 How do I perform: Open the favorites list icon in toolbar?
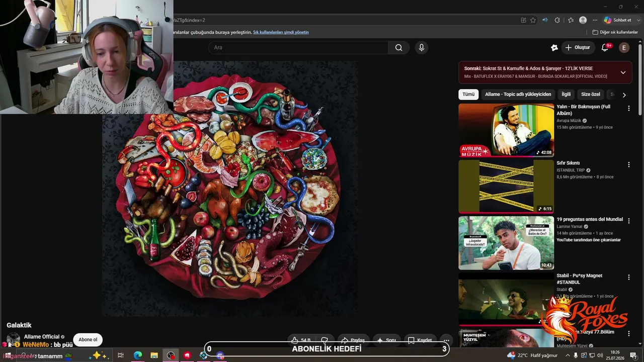[571, 20]
